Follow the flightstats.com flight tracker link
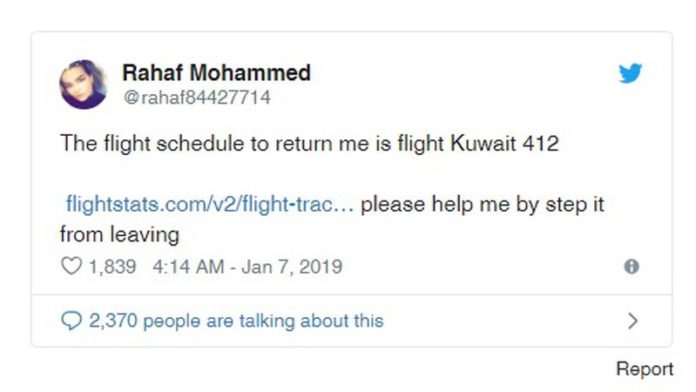The image size is (696, 392). pos(210,204)
